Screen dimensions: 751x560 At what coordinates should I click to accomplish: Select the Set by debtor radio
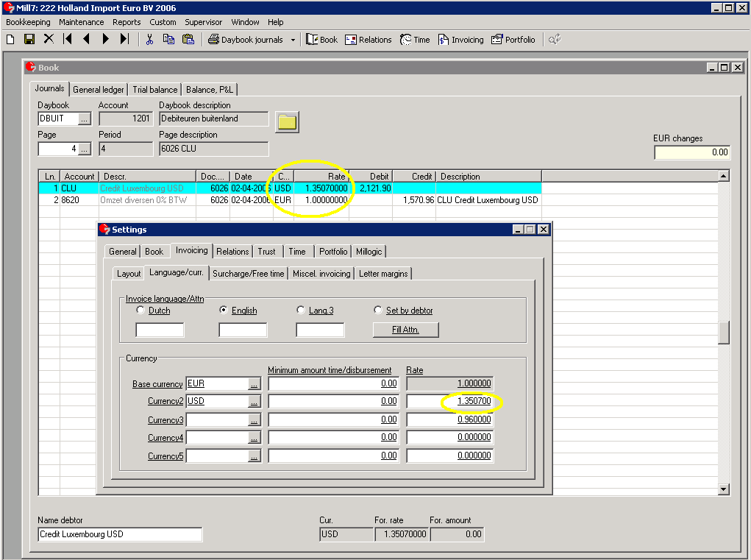[x=378, y=310]
